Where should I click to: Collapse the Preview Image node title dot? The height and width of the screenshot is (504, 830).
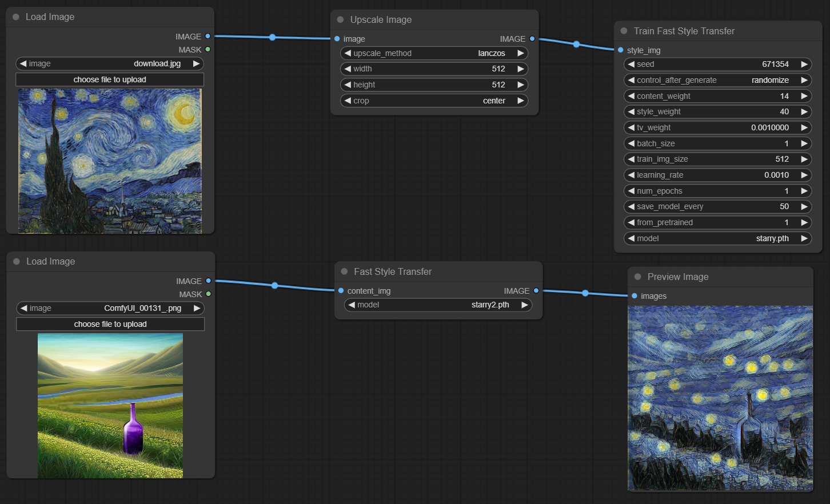pyautogui.click(x=637, y=277)
